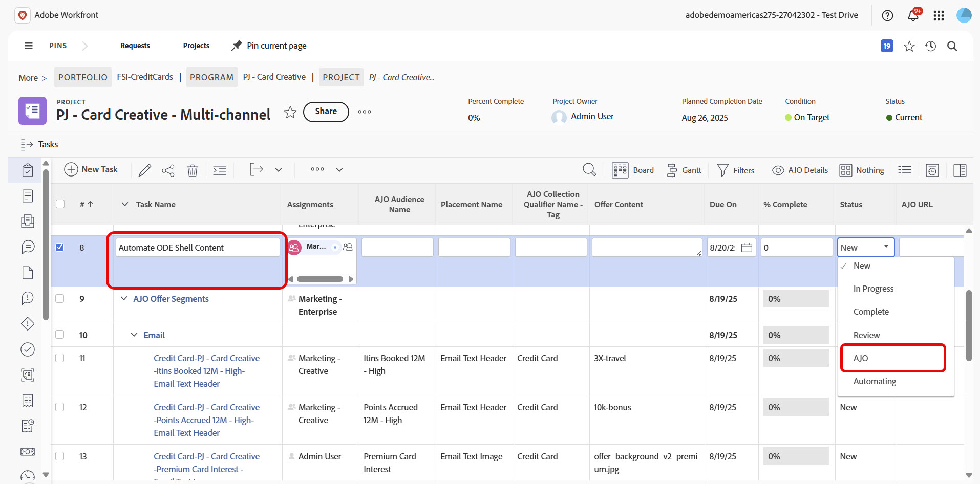Star the PJ - Card Creative project
The width and height of the screenshot is (980, 484).
[x=290, y=112]
